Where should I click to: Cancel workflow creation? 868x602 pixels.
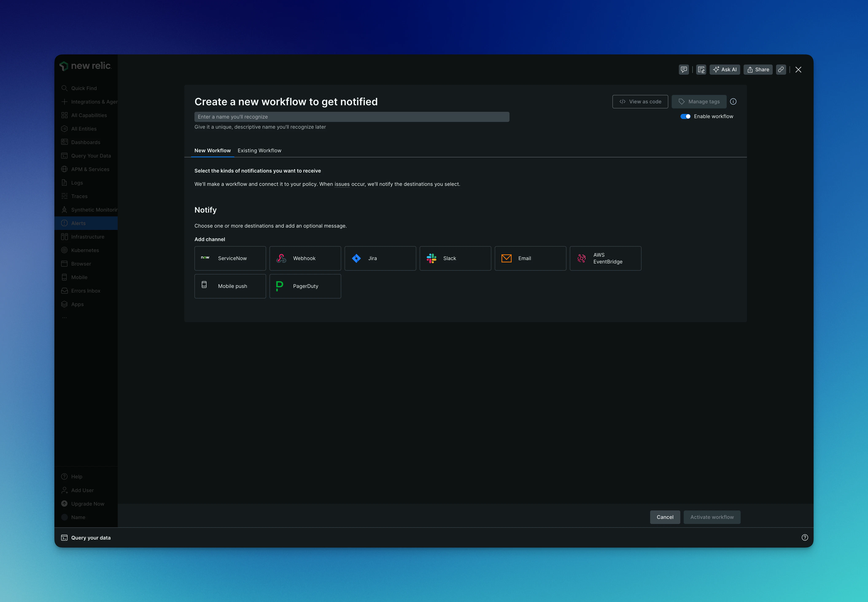pos(665,517)
